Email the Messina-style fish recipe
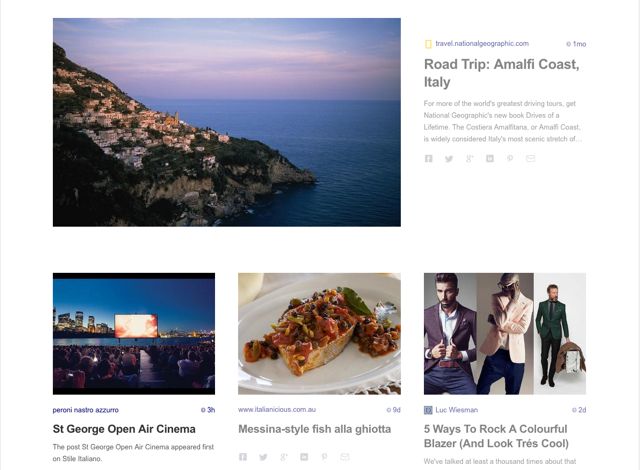 point(345,456)
